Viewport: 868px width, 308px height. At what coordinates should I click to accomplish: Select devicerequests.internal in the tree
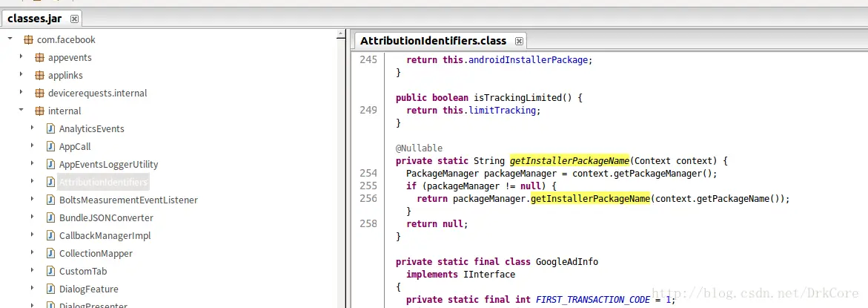coord(97,93)
